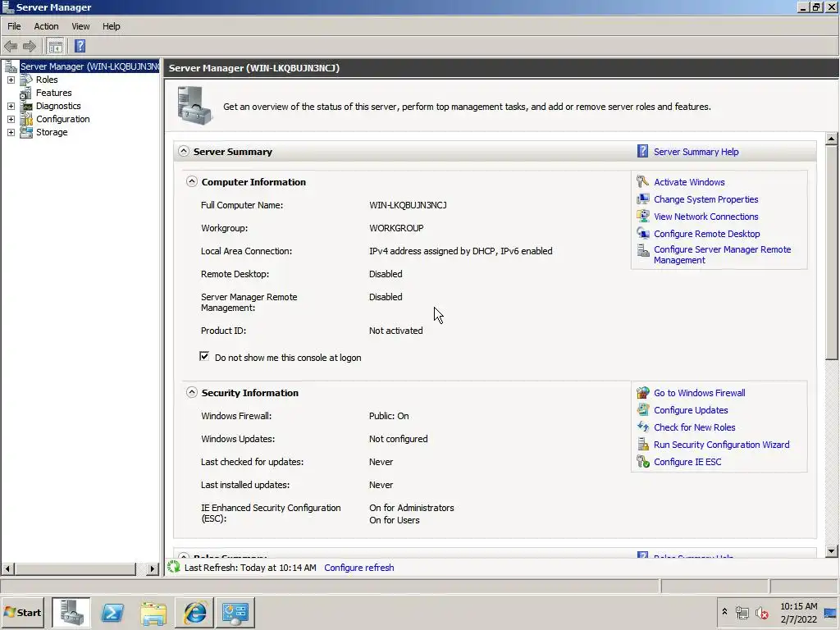Click the Start button
This screenshot has width=840, height=630.
22,612
